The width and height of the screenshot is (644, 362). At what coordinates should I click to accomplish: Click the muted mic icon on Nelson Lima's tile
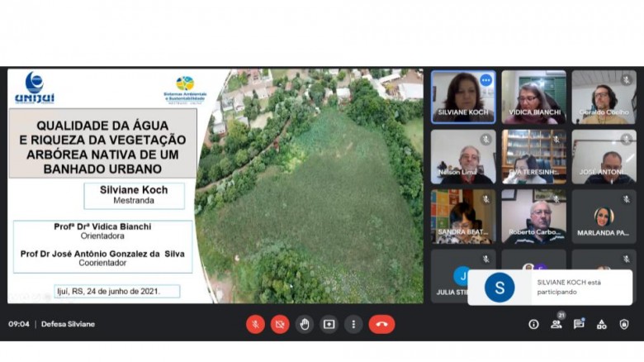[486, 139]
